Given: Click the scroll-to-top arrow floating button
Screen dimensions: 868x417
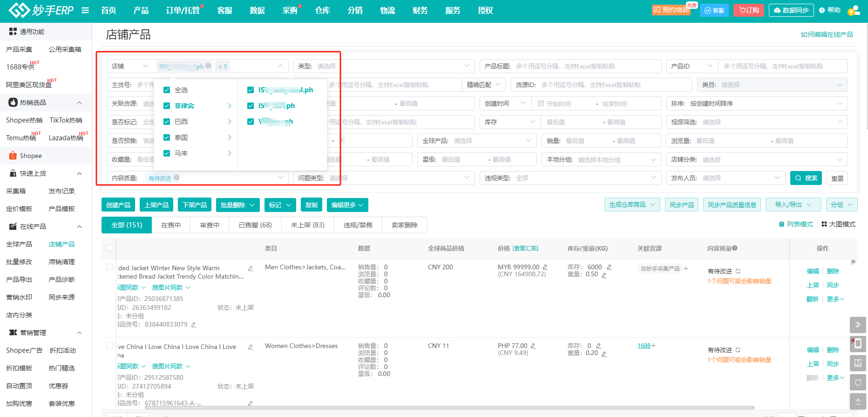Looking at the screenshot, I should (858, 401).
